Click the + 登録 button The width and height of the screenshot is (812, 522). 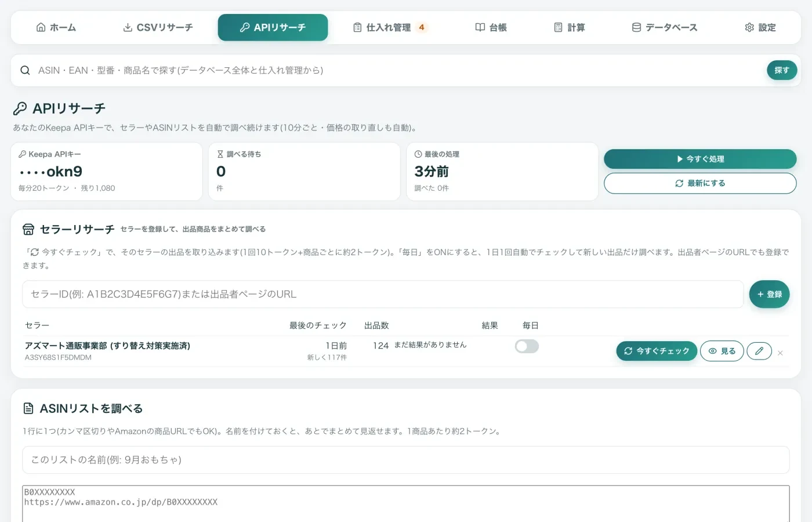769,294
